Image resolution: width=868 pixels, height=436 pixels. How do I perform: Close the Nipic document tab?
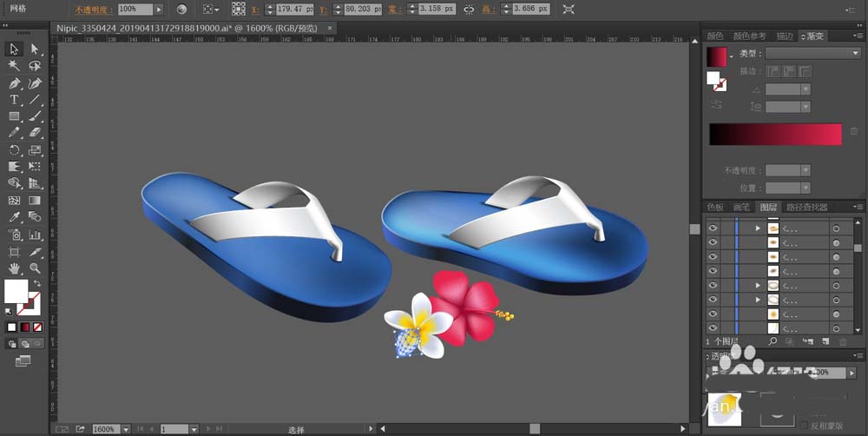330,28
